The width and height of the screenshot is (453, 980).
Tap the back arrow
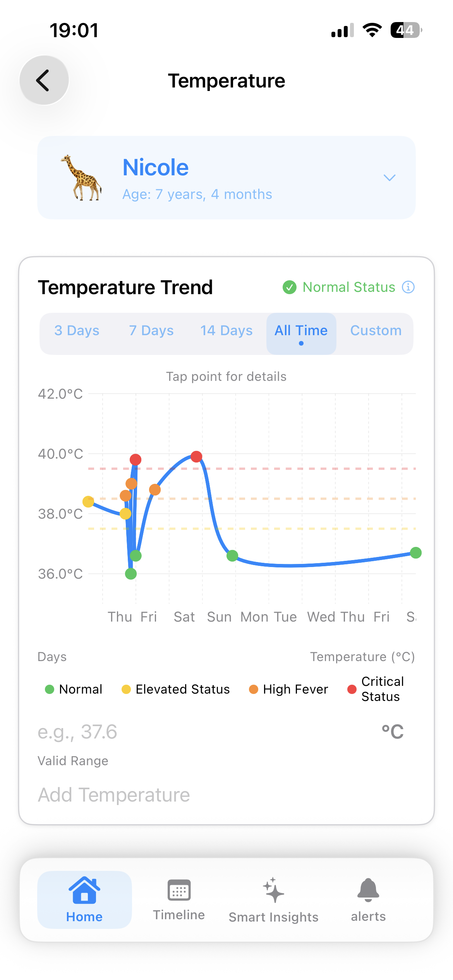coord(43,80)
